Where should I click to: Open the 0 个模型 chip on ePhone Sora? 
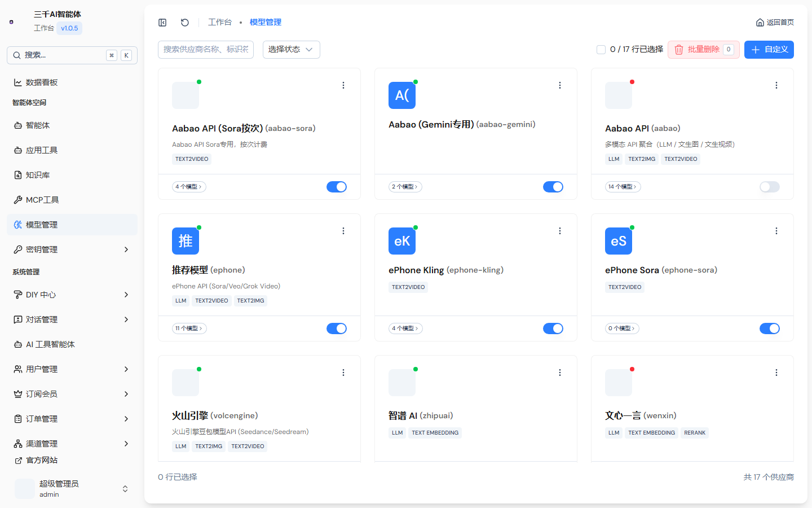[x=623, y=329]
